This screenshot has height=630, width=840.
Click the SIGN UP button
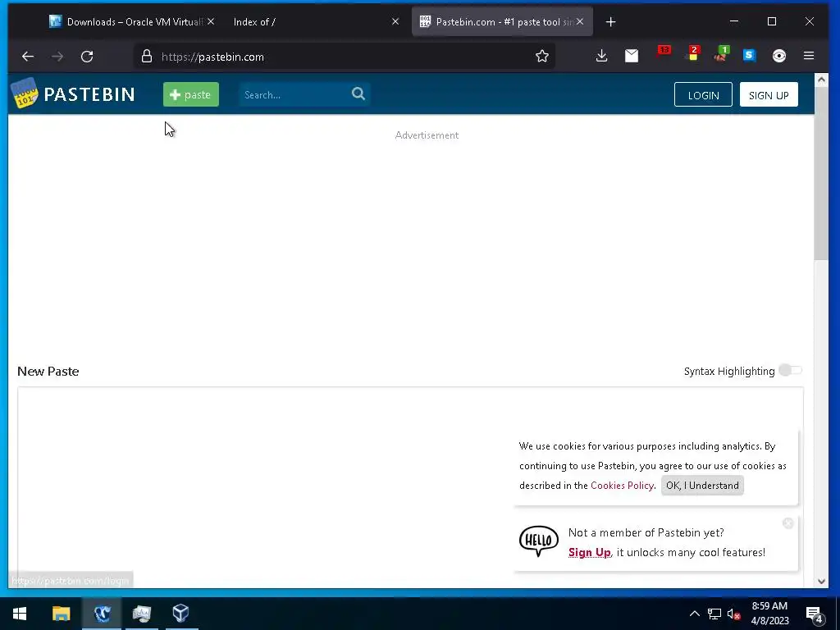click(769, 95)
